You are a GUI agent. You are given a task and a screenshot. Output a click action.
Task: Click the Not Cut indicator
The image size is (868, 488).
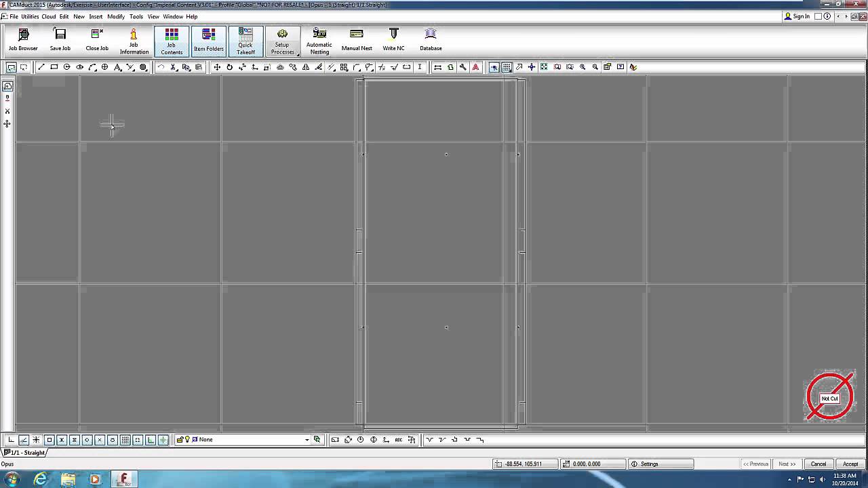[830, 398]
